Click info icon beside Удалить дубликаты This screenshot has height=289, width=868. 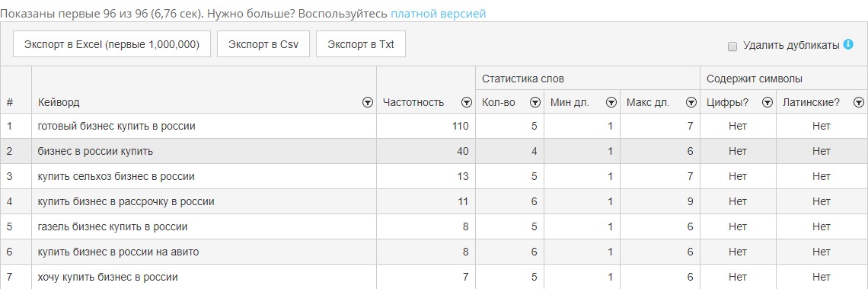(x=848, y=44)
